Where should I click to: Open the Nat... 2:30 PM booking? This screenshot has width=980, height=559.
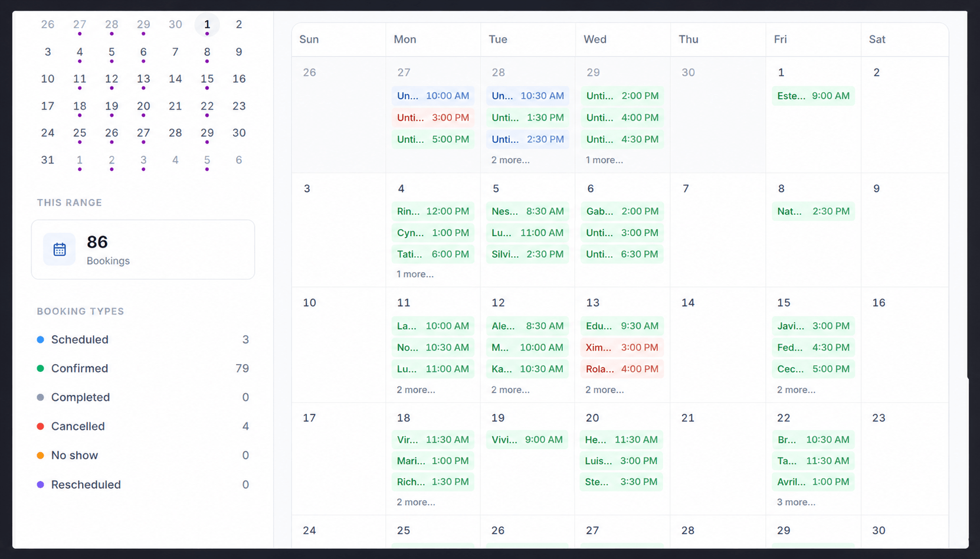[813, 211]
